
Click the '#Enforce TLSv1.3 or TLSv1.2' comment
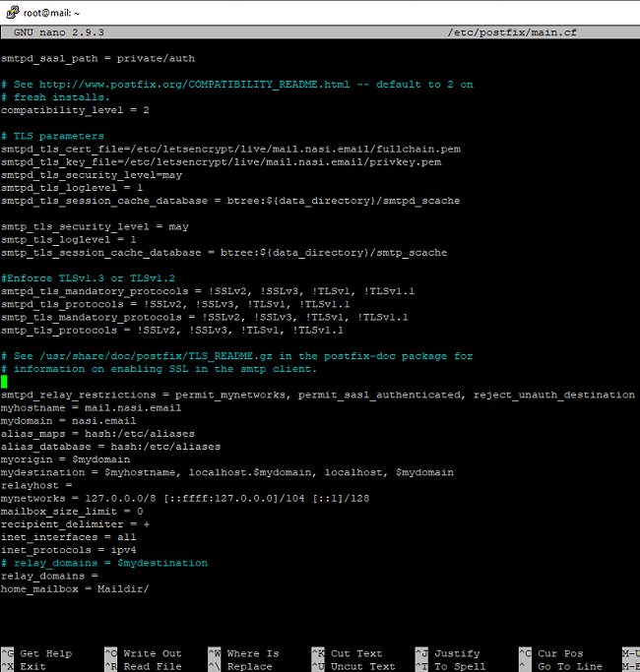click(88, 278)
